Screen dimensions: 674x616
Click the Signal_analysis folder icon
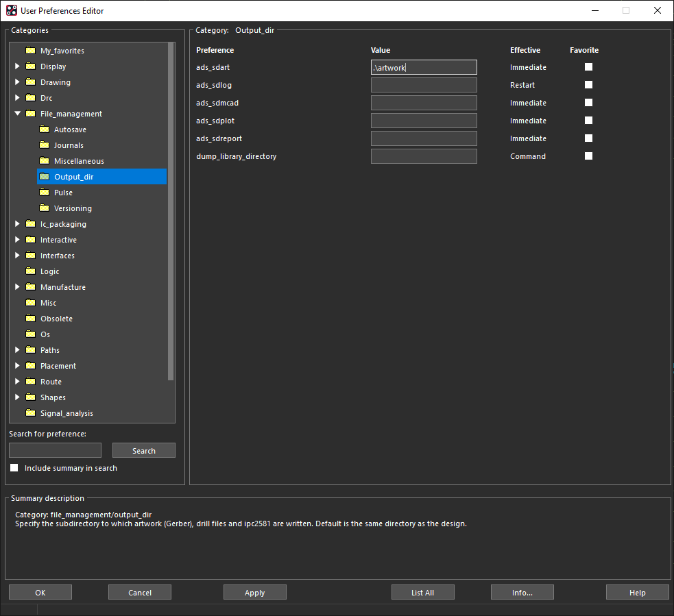(31, 412)
